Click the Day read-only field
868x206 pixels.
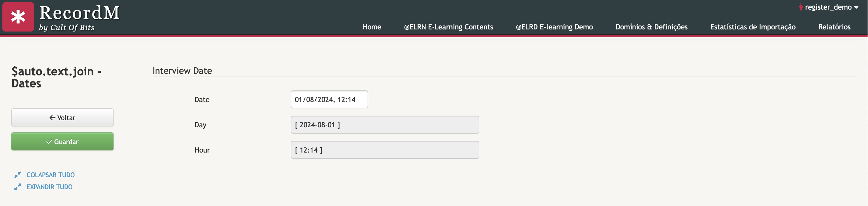[x=385, y=125]
